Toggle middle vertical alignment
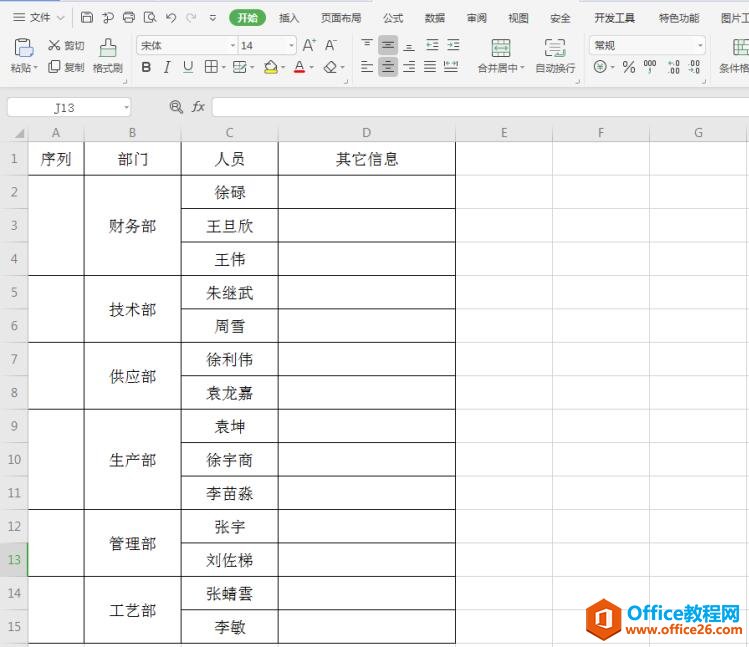Screen dimensions: 749x647 (x=388, y=45)
